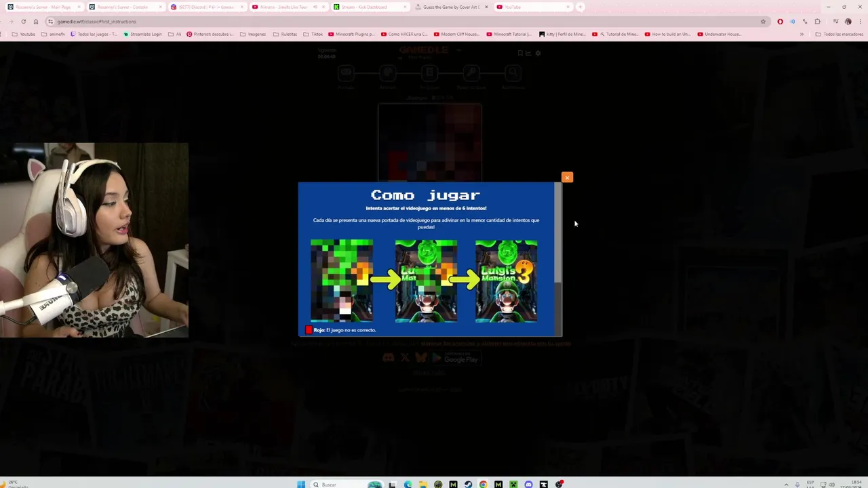The width and height of the screenshot is (868, 488).
Task: Open the extensions puzzle icon
Action: click(817, 21)
